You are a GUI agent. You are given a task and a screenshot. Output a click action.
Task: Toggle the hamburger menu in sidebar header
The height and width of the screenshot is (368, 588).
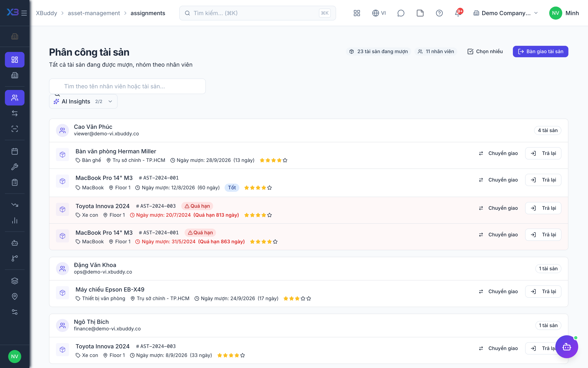click(x=24, y=13)
